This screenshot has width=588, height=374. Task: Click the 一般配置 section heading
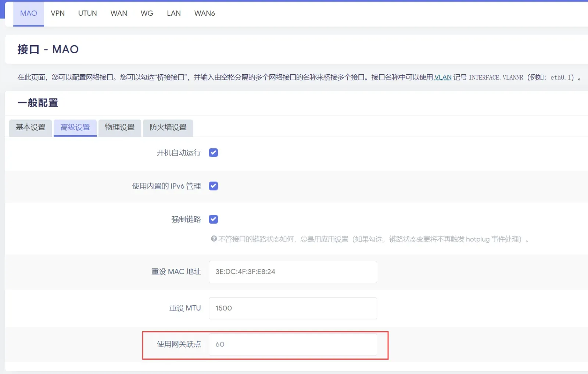pyautogui.click(x=38, y=103)
